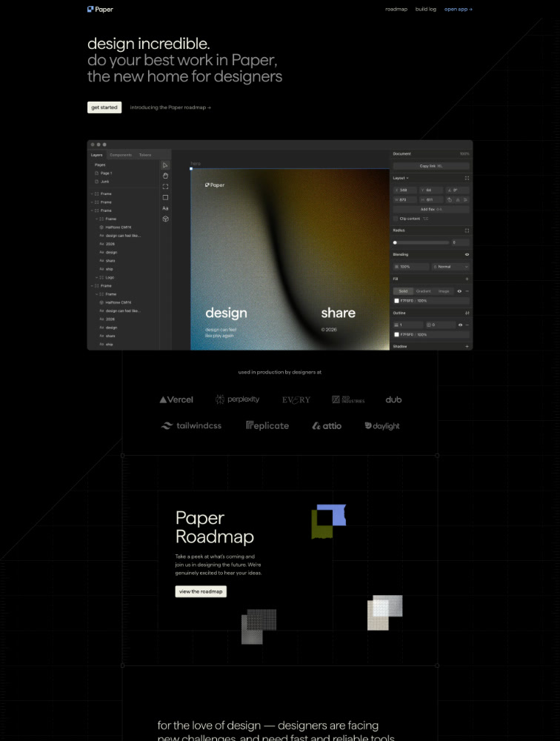Click the get started button
Screen dimensions: 560x741
coord(104,107)
